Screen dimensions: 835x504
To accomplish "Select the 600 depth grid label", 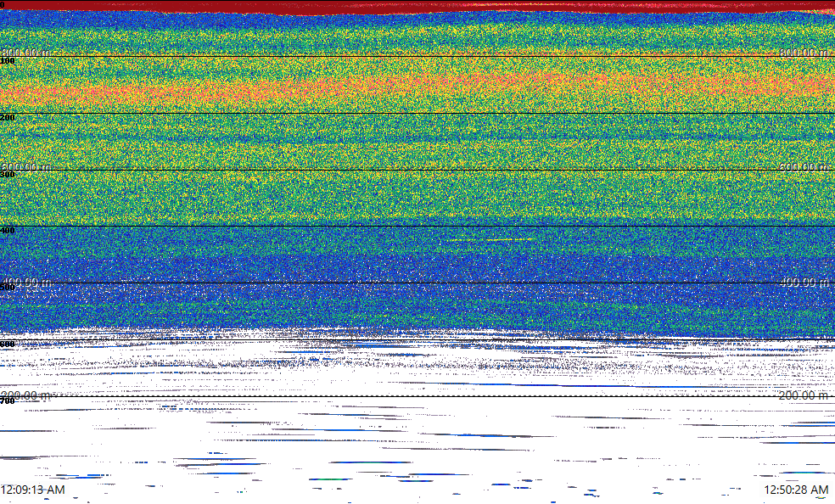I will click(8, 344).
